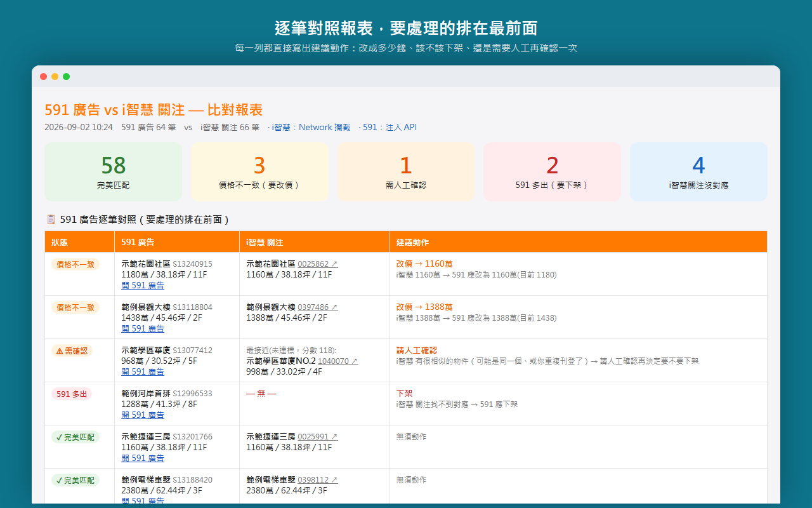The image size is (812, 508).
Task: Click 價格不一致 badge in 範例景觀大樓 row
Action: pos(75,307)
